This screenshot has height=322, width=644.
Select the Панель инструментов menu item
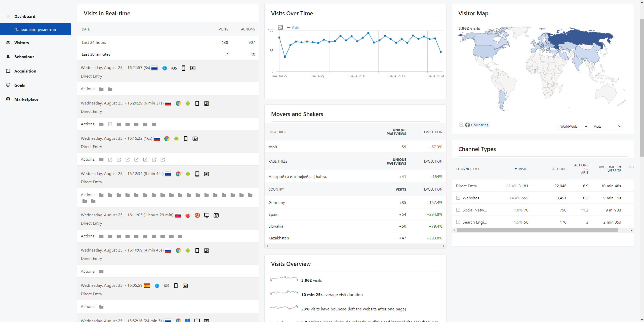[x=35, y=29]
